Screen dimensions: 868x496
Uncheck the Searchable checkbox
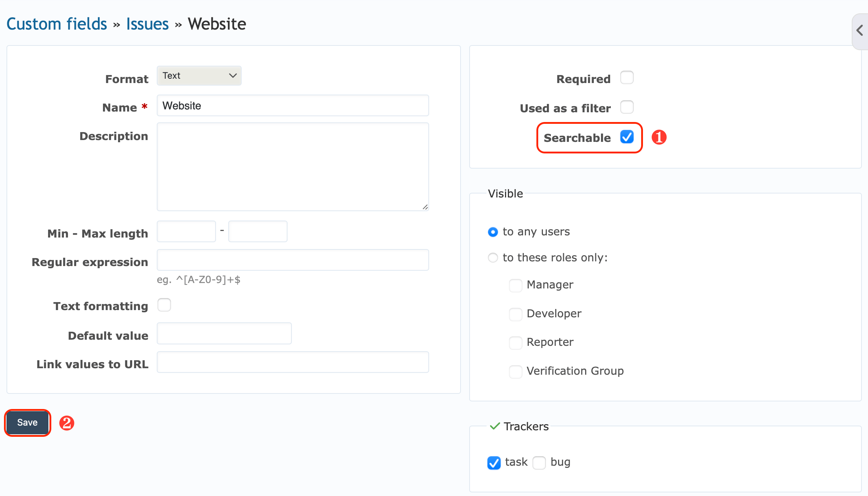click(x=627, y=137)
